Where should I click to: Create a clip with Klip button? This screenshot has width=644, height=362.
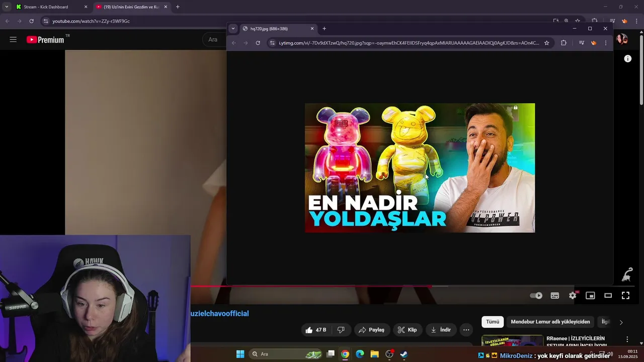click(x=407, y=330)
